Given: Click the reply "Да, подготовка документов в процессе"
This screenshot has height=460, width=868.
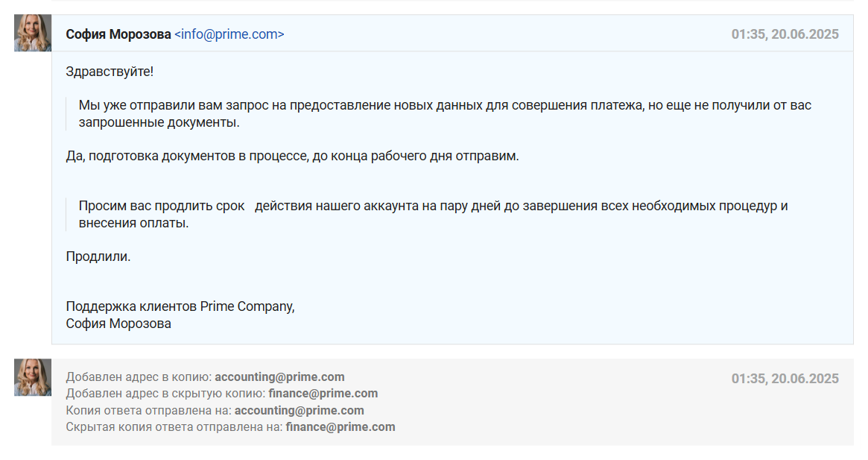Looking at the screenshot, I should click(291, 157).
